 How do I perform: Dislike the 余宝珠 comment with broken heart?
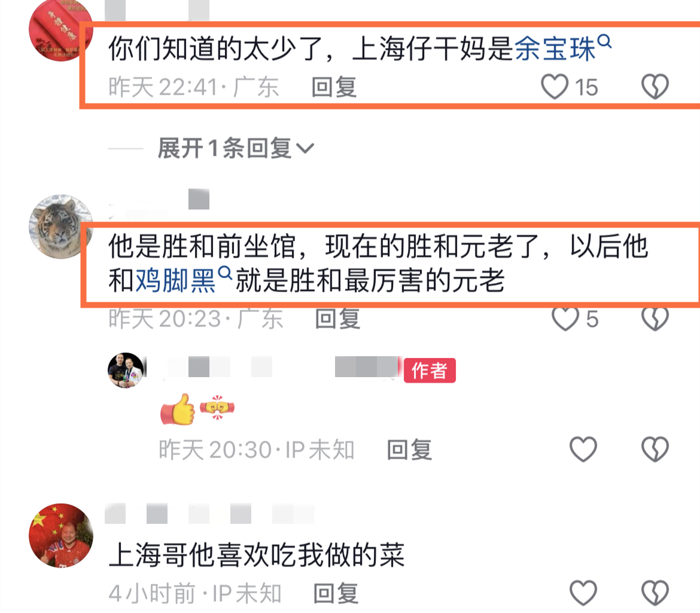coord(655,87)
